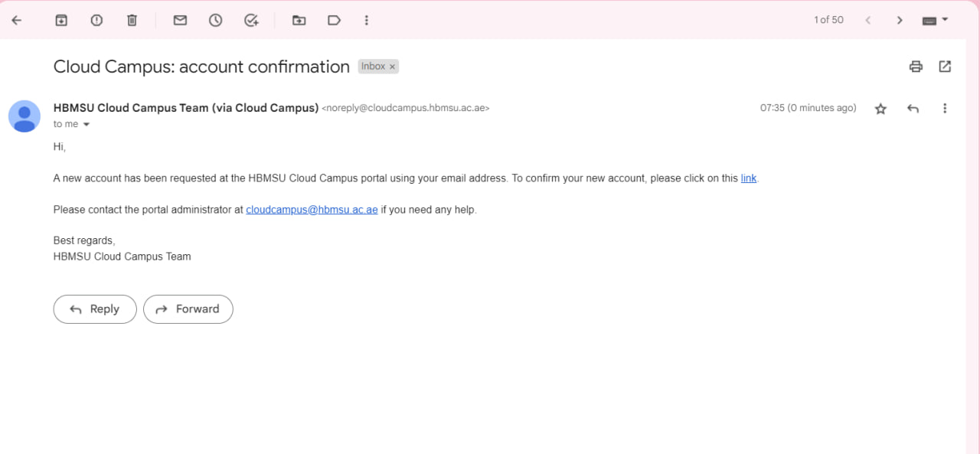Move the email to a folder
The width and height of the screenshot is (980, 454).
299,21
